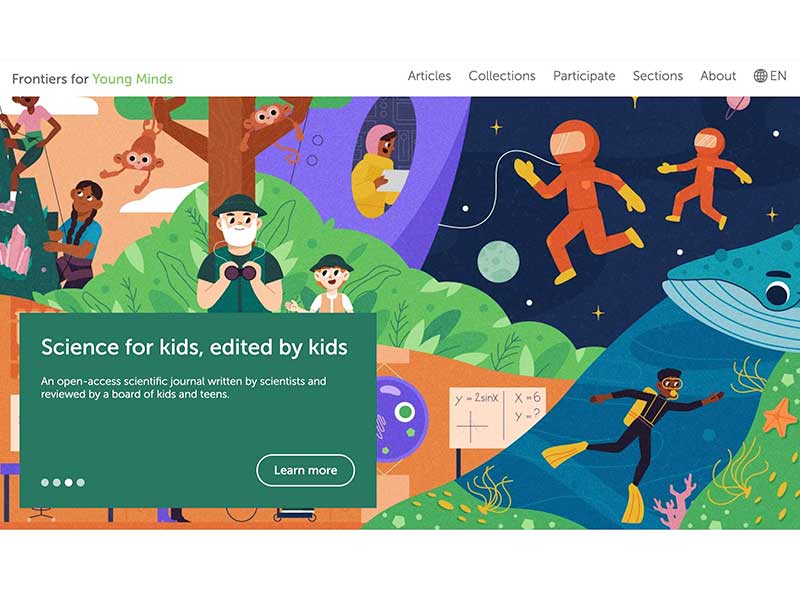Select the first carousel slide dot

[45, 482]
